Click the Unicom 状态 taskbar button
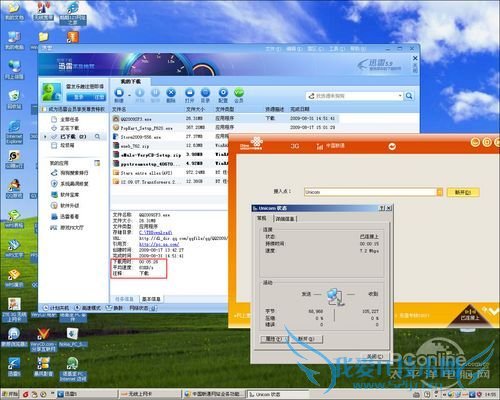Viewport: 500px width, 400px height. pyautogui.click(x=277, y=394)
